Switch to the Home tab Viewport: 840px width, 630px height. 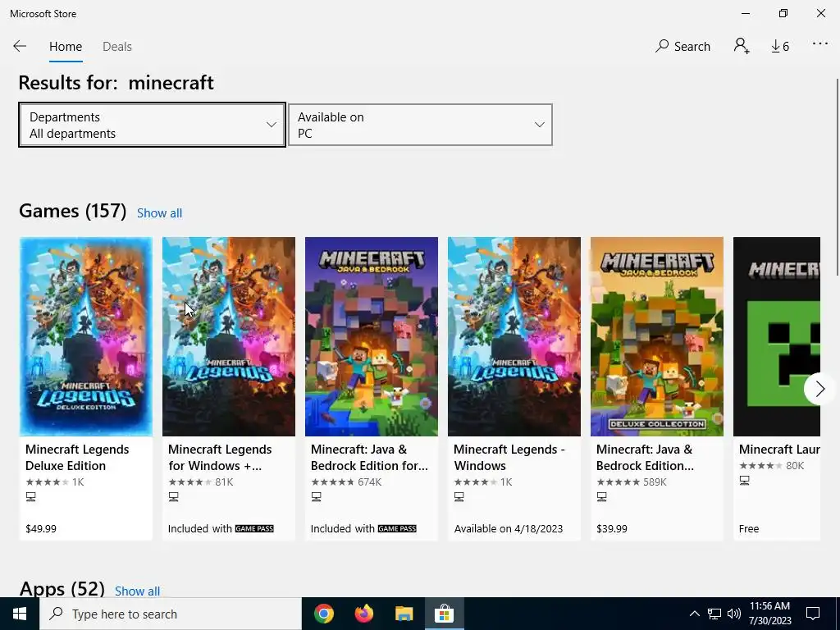[66, 47]
